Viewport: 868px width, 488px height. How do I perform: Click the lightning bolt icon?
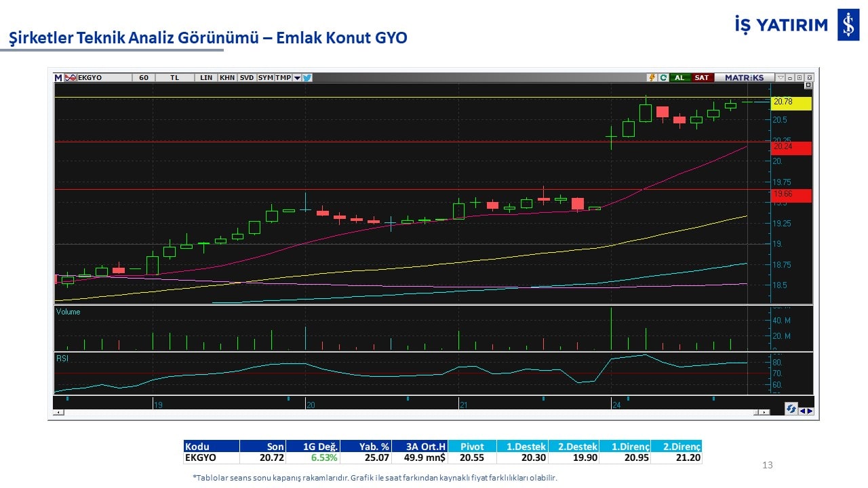[x=652, y=78]
